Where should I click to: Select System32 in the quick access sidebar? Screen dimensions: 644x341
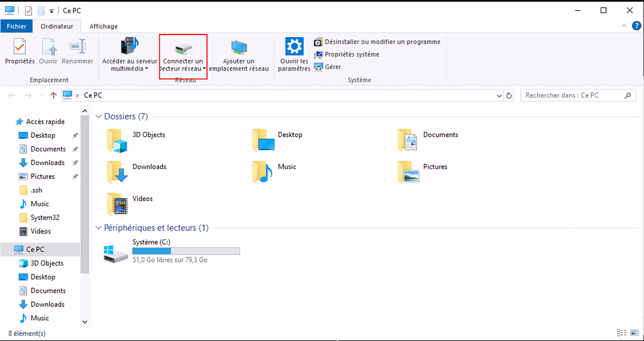pyautogui.click(x=45, y=217)
